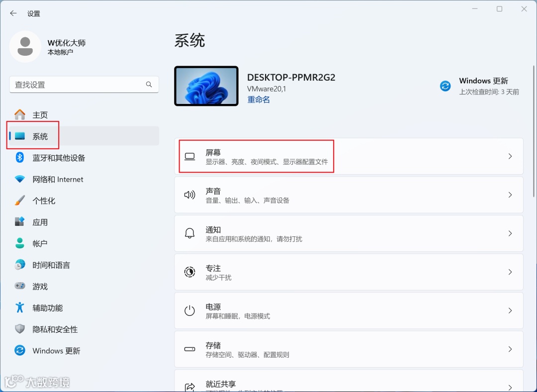Viewport: 537px width, 392px height.
Task: Click the share icon in 就近共享 row
Action: pyautogui.click(x=190, y=387)
